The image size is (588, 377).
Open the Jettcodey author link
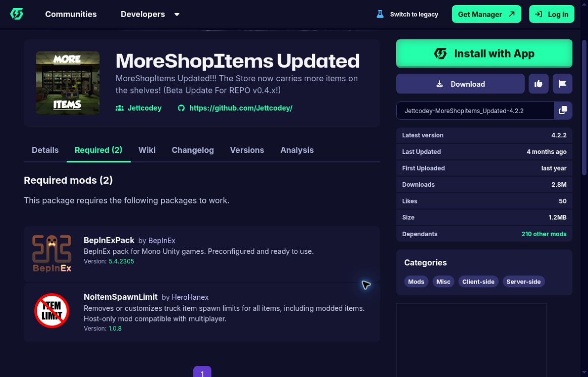point(144,108)
